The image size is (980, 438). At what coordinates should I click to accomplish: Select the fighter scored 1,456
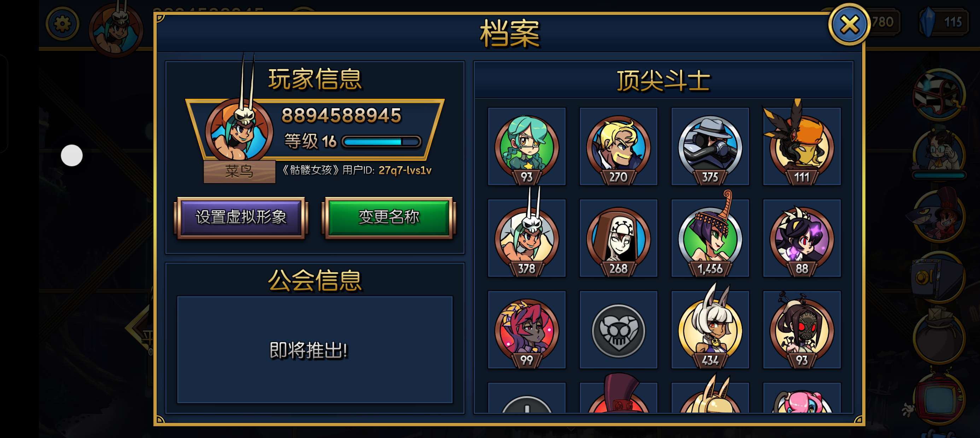pyautogui.click(x=710, y=238)
